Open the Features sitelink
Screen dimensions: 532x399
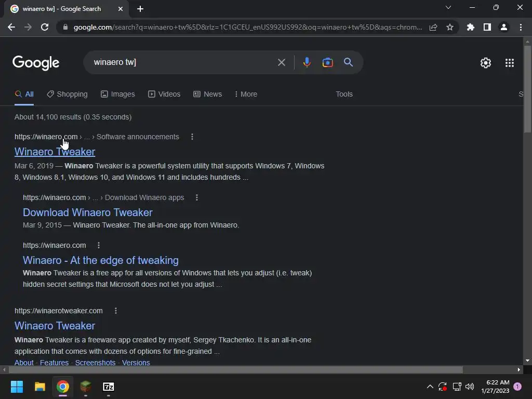point(54,362)
